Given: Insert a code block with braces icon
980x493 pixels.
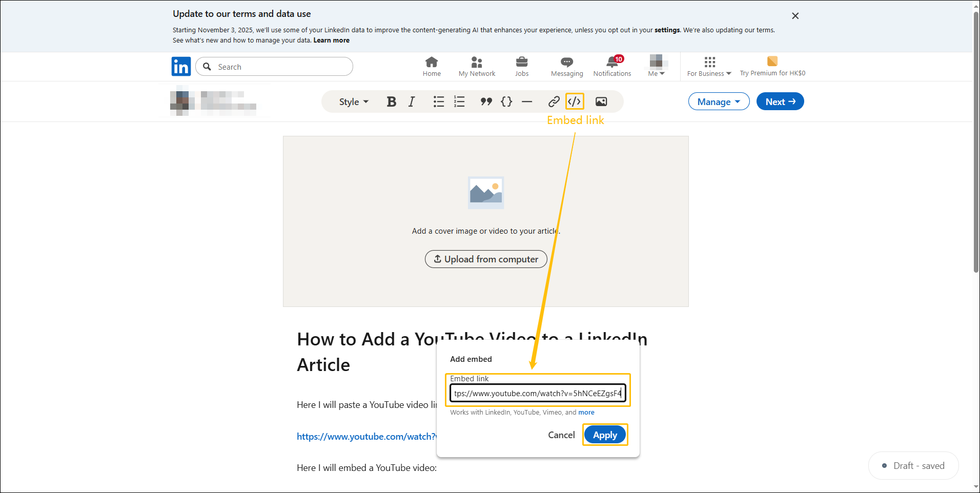Looking at the screenshot, I should pyautogui.click(x=506, y=102).
